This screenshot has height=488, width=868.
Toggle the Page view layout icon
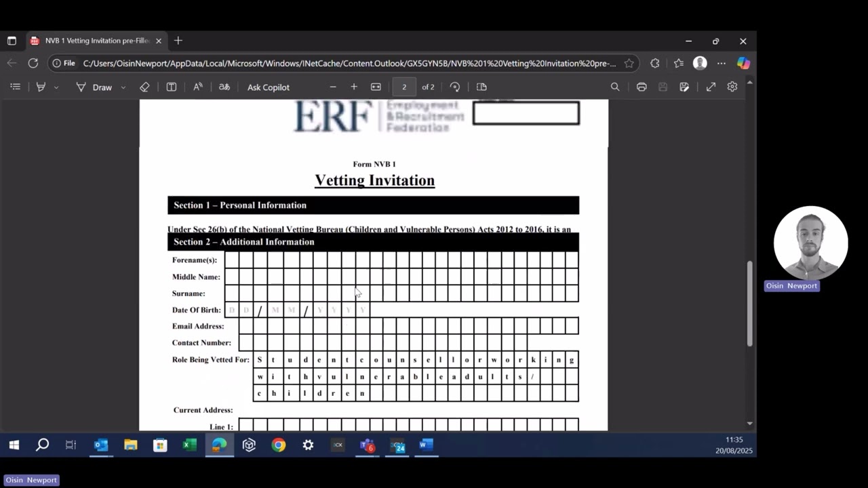tap(481, 87)
